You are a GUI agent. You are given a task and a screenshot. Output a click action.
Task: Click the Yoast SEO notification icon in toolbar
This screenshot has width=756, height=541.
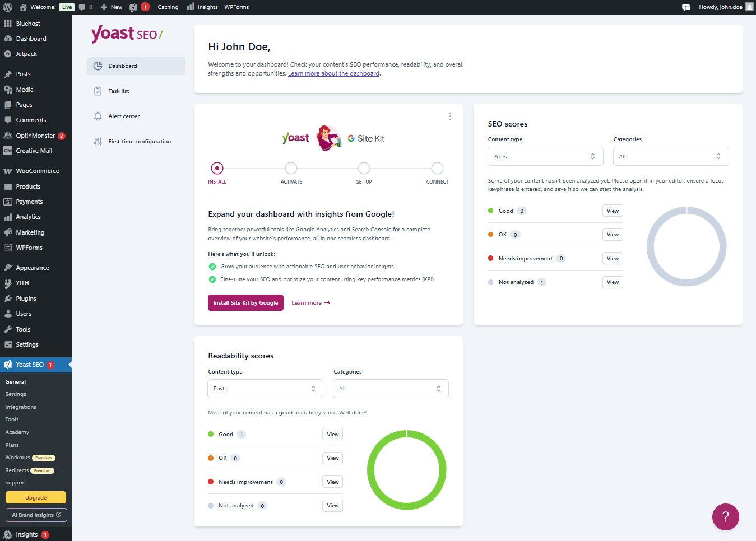tap(138, 7)
